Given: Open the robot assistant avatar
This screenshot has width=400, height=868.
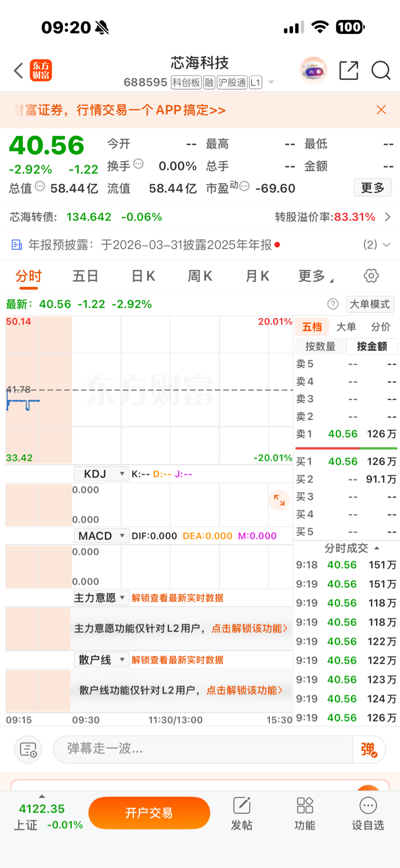Looking at the screenshot, I should pos(314,70).
